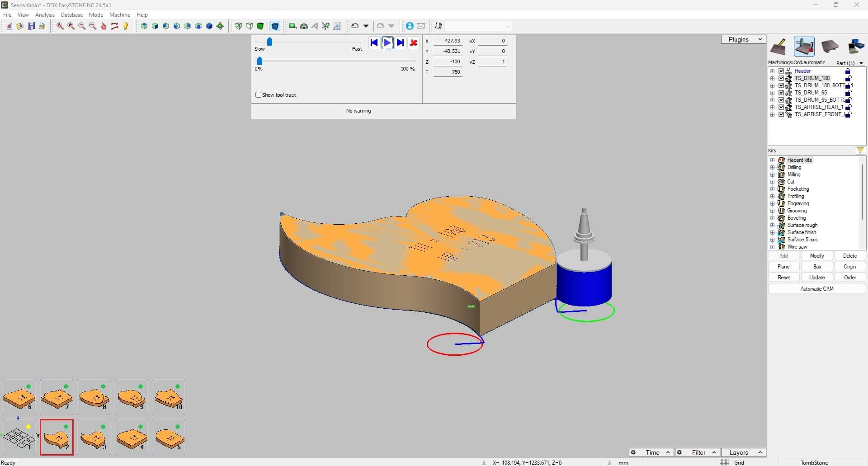Uncheck the TS_DRUM_65_BOTT checkbox
Image resolution: width=868 pixels, height=466 pixels.
pos(781,100)
